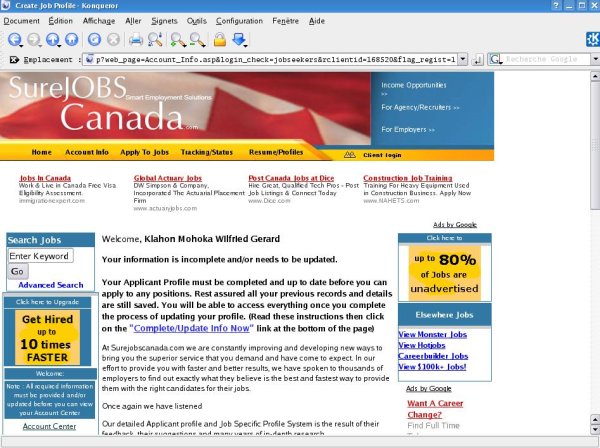Click the Enter Keyword search field
600x448 pixels.
coord(40,256)
